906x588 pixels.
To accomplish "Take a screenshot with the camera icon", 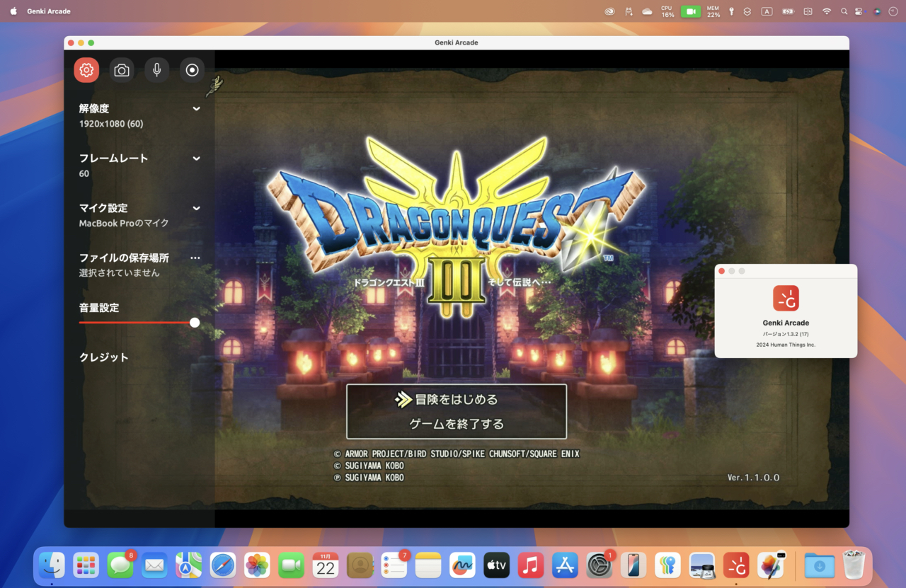I will click(x=122, y=70).
